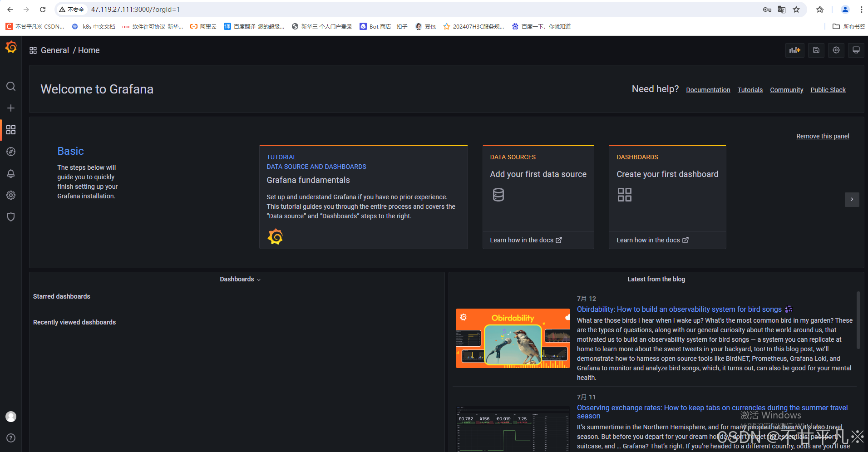The image size is (868, 452).
Task: Open the Bot 商店 - 扣子 bookmark
Action: tap(384, 27)
